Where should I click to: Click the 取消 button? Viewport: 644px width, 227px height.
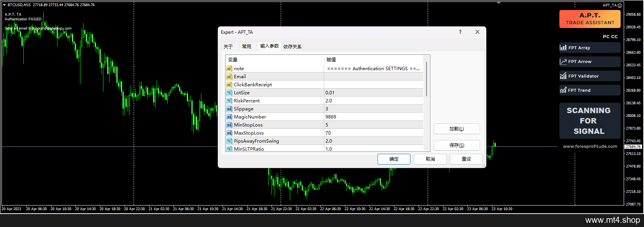pyautogui.click(x=430, y=159)
